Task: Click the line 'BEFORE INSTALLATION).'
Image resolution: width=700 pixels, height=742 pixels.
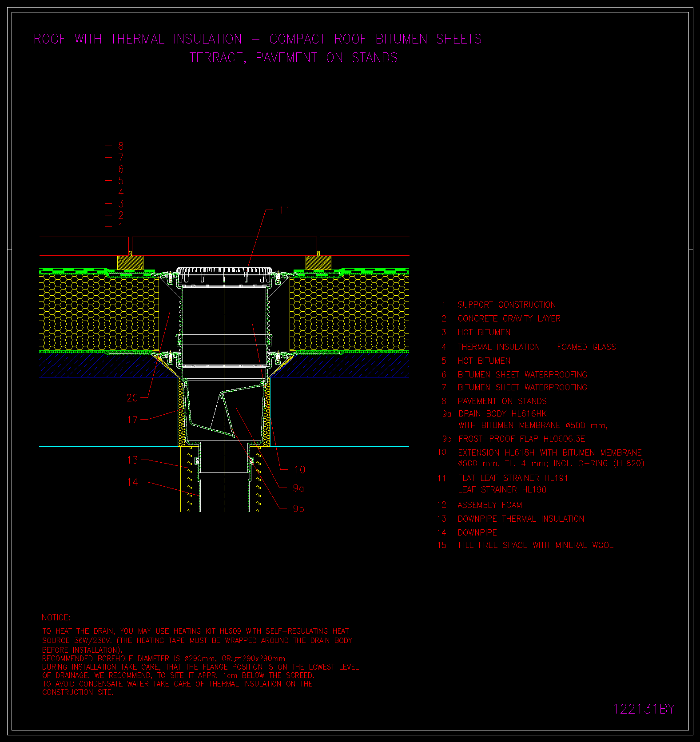Action: (82, 650)
